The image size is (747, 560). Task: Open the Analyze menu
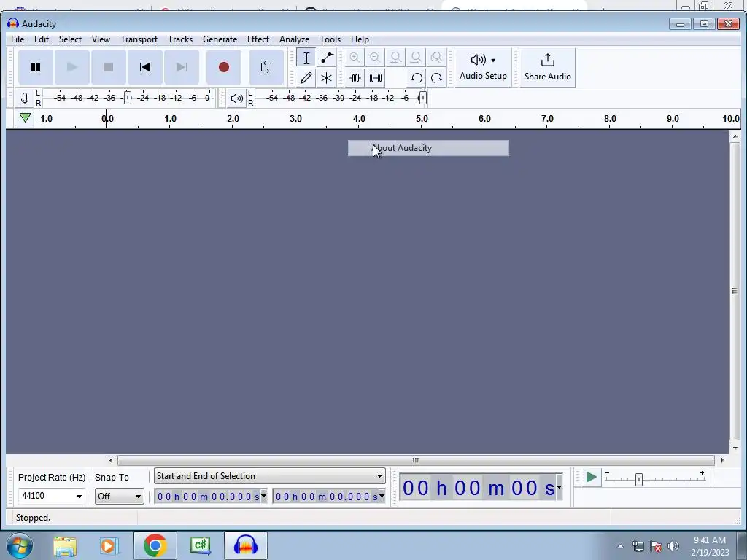click(x=295, y=39)
